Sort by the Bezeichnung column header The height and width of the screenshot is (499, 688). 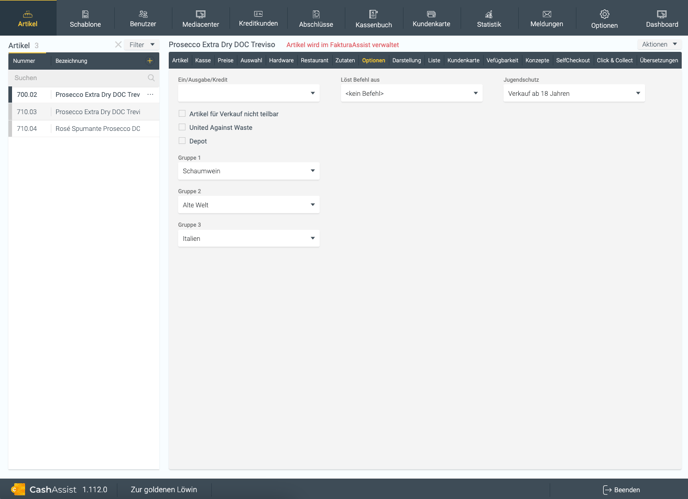pos(71,61)
